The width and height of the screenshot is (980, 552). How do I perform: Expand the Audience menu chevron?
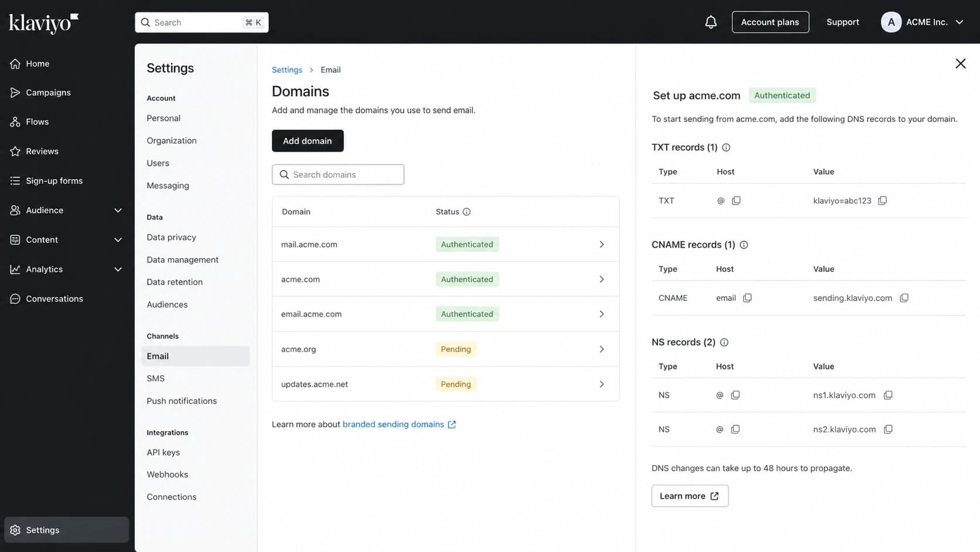pyautogui.click(x=118, y=210)
